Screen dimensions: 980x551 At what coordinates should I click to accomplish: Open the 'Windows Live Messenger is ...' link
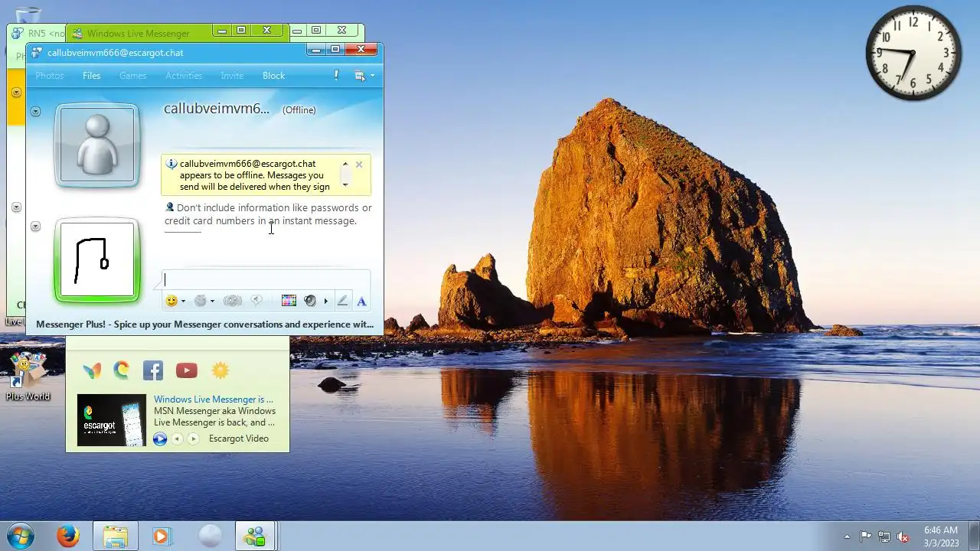[x=214, y=399]
